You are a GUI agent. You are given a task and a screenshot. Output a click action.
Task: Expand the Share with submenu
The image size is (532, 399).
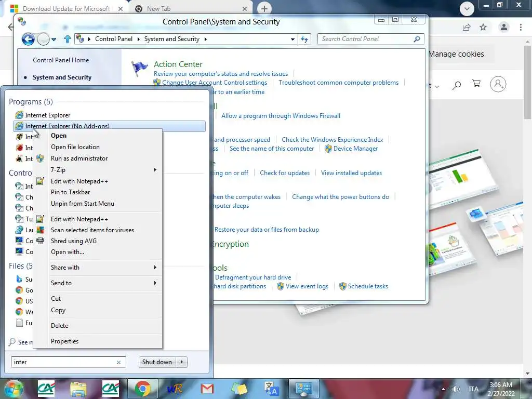(155, 268)
